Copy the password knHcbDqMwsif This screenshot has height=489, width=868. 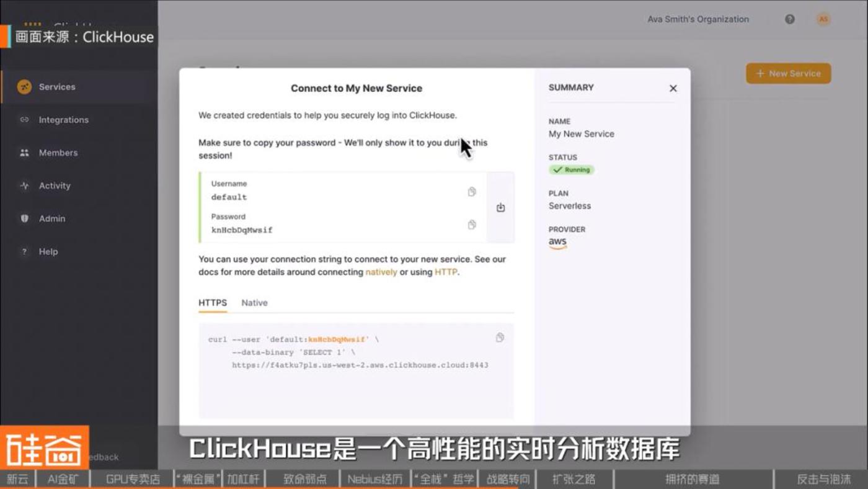pyautogui.click(x=472, y=225)
